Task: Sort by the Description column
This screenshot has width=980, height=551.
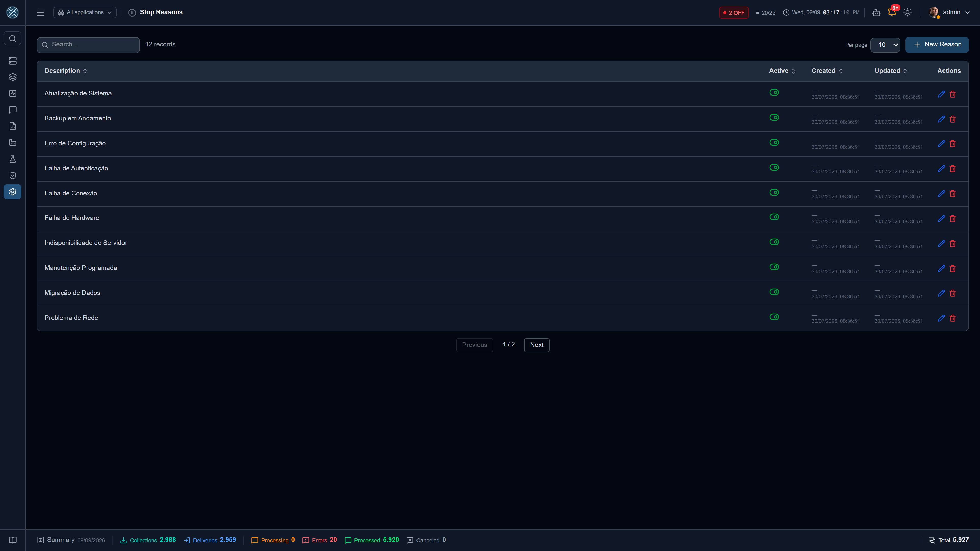Action: click(x=66, y=71)
